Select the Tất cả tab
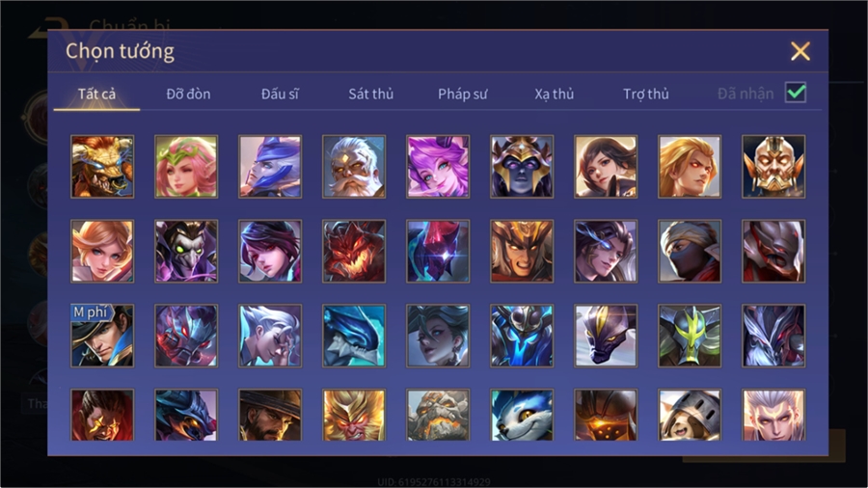Screen dimensions: 868x488 point(96,95)
